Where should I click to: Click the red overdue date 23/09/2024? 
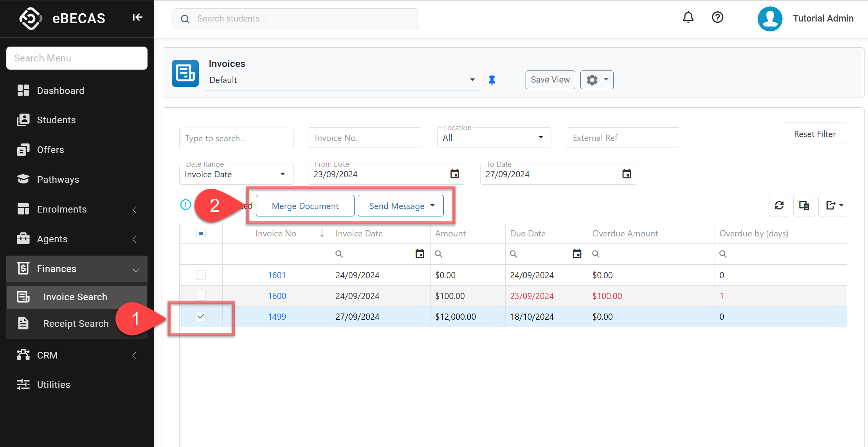[x=532, y=296]
